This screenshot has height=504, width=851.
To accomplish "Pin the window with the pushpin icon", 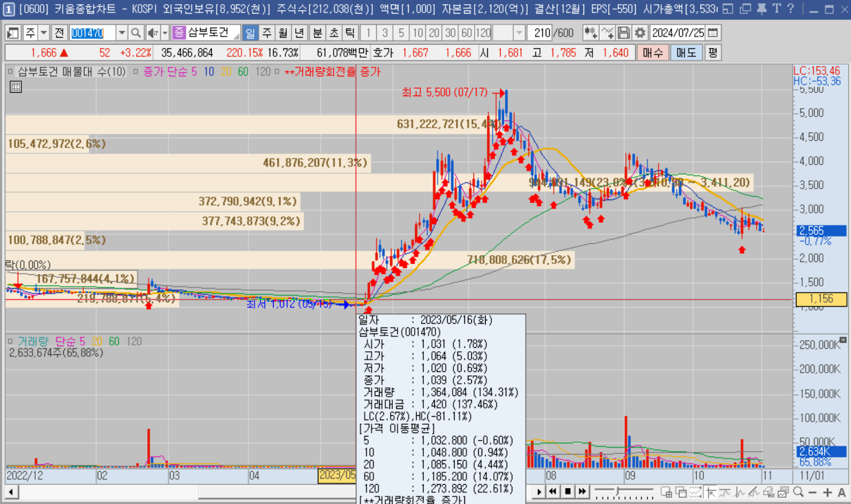I will pos(762,8).
